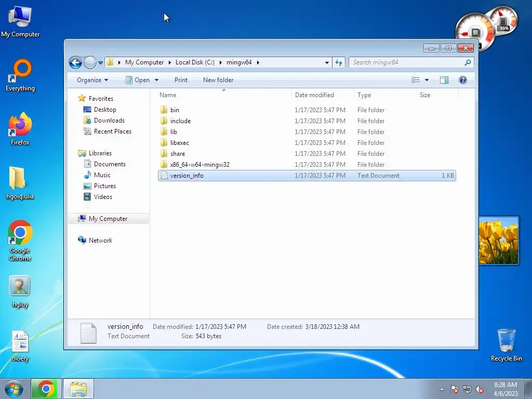Focus the Search mingw64 field
Image resolution: width=532 pixels, height=399 pixels.
click(407, 62)
